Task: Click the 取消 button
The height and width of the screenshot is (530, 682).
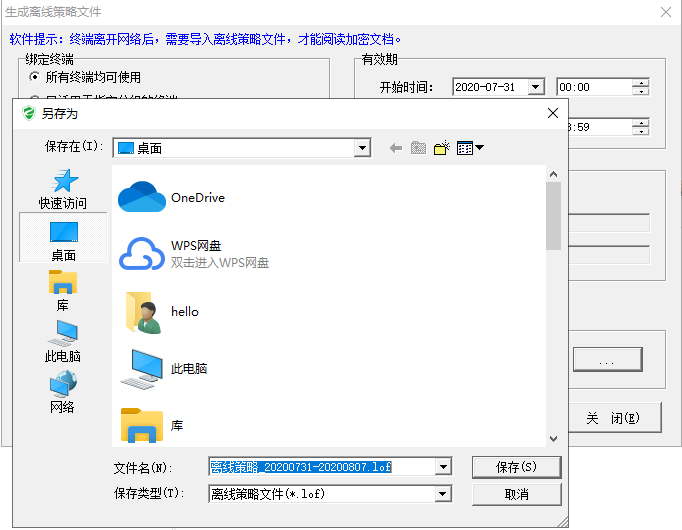Action: (x=516, y=494)
